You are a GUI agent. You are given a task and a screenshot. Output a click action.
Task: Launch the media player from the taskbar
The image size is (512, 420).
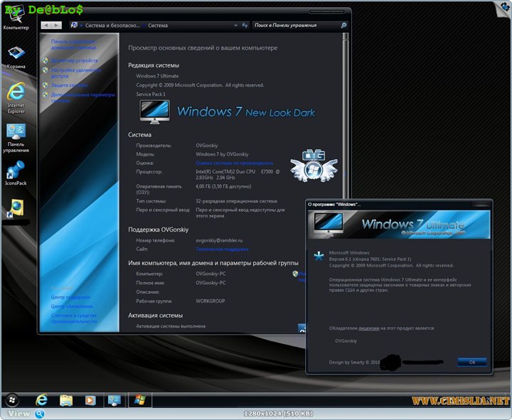(x=90, y=400)
